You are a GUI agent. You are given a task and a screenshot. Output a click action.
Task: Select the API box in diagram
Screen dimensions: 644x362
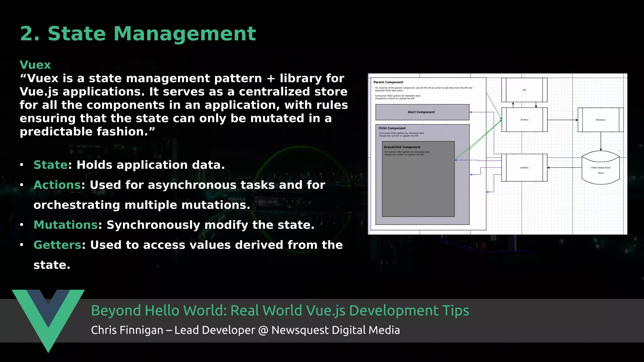(x=524, y=90)
